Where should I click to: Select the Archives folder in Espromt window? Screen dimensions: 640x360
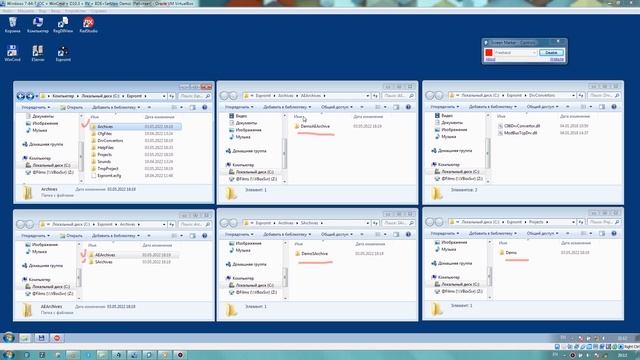[x=135, y=127]
